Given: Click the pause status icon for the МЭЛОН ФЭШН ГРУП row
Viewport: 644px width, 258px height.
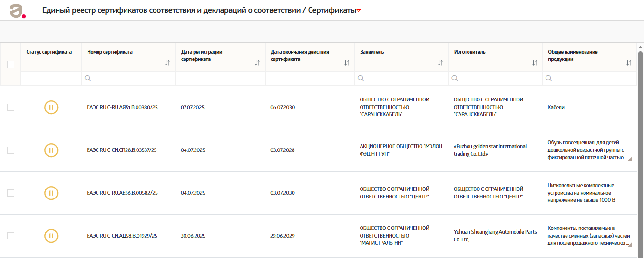Looking at the screenshot, I should pyautogui.click(x=51, y=150).
